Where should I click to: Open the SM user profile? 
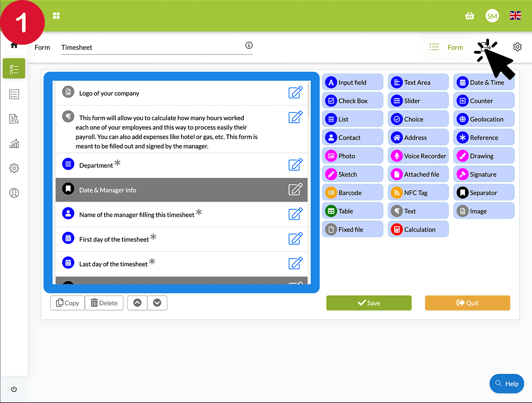(x=492, y=16)
